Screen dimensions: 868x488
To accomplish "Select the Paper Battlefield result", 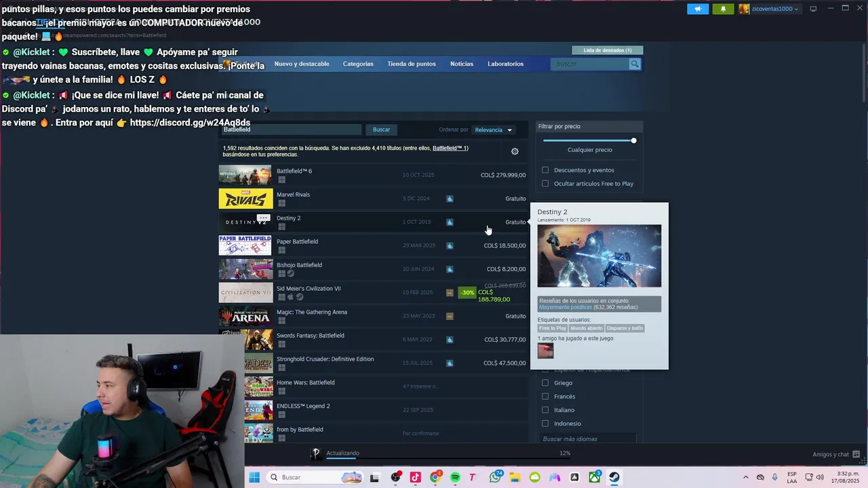I will click(372, 245).
